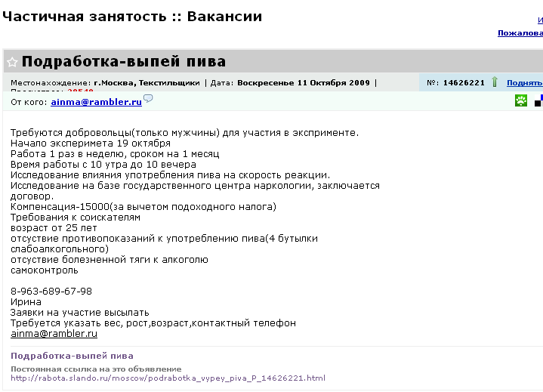Viewport: 543px width, 392px height.
Task: Click the word самоконтроль
Action: pos(45,270)
